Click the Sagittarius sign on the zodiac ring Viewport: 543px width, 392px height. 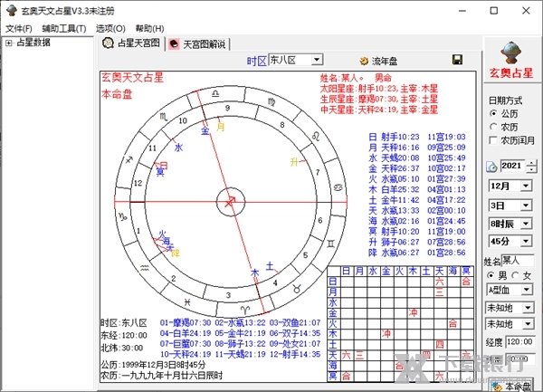pyautogui.click(x=129, y=159)
